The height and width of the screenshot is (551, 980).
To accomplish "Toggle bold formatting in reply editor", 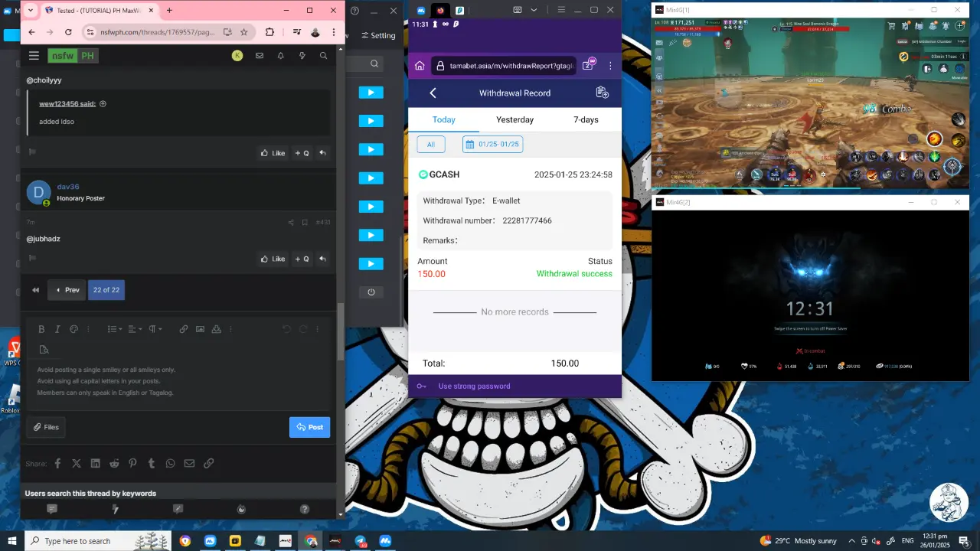I will (41, 329).
